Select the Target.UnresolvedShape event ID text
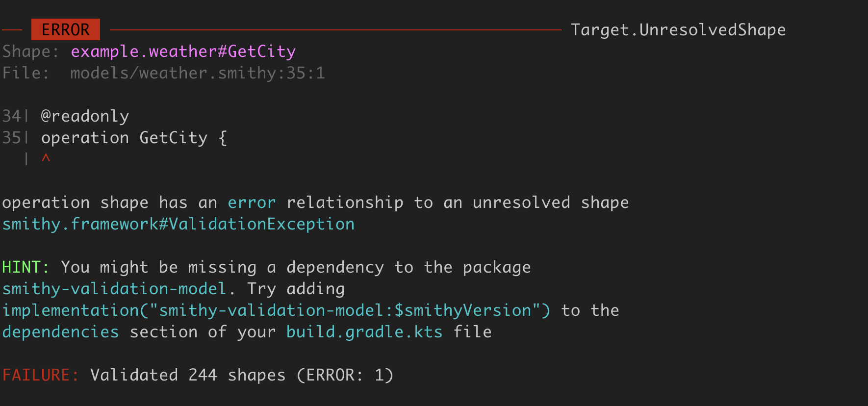The image size is (868, 406). point(678,30)
